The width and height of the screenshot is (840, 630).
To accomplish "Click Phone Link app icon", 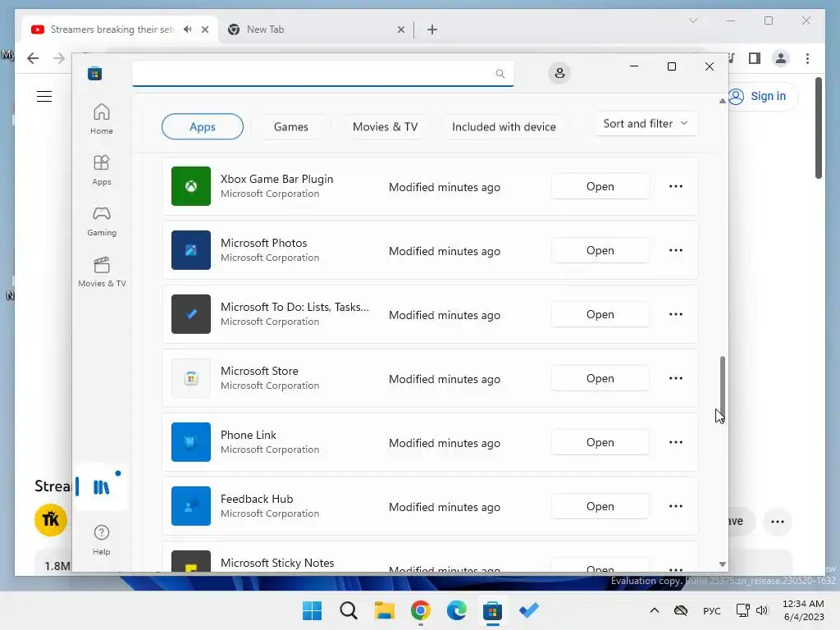I will coord(190,442).
